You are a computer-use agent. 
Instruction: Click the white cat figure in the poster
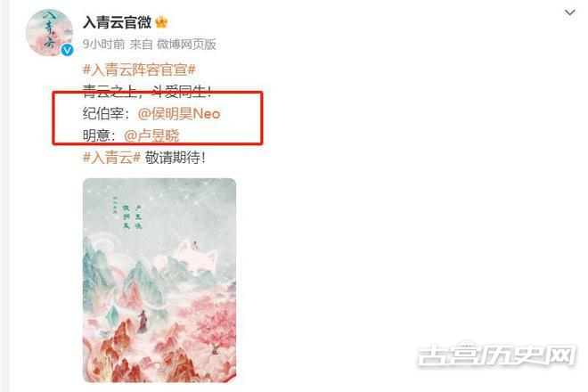pos(196,255)
